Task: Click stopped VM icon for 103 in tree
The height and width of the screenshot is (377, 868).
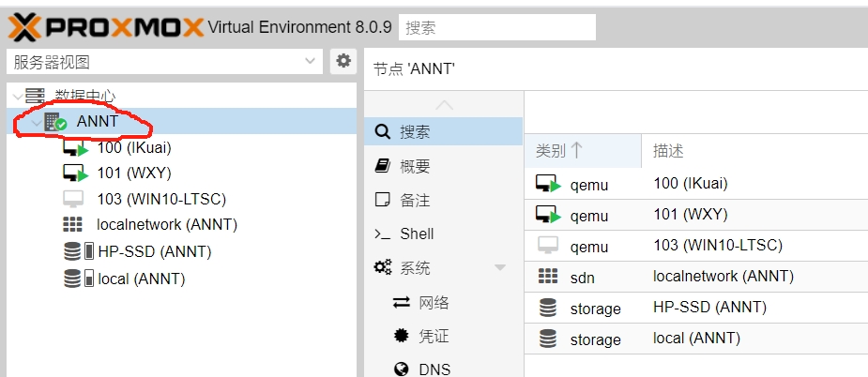Action: 73,199
